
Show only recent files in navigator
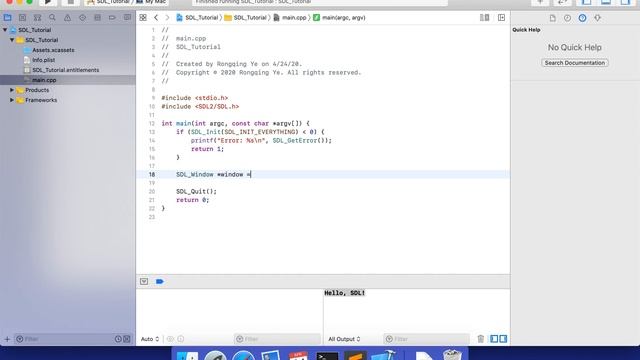click(118, 339)
